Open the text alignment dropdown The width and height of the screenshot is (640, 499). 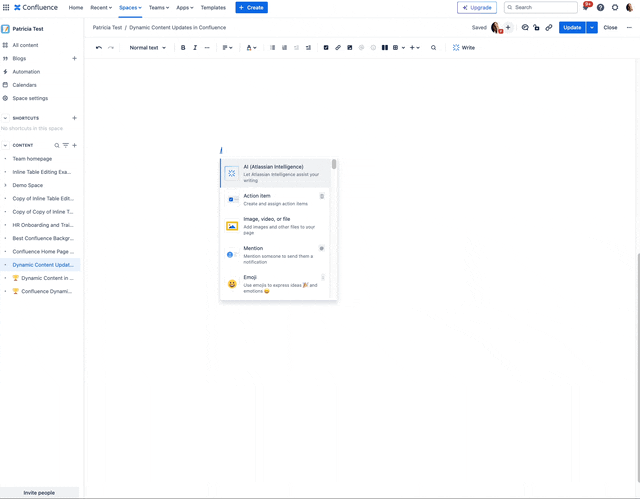click(227, 48)
